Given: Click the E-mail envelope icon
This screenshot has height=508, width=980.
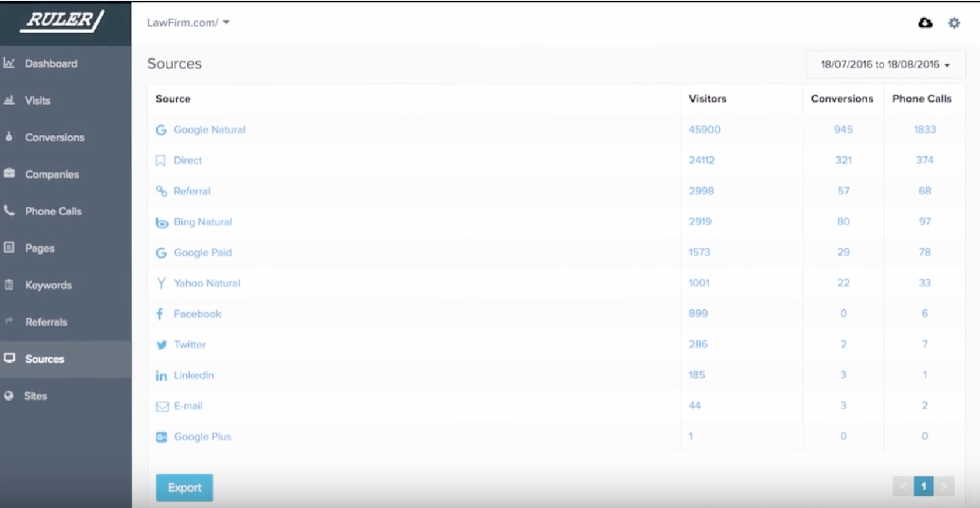Looking at the screenshot, I should point(162,406).
